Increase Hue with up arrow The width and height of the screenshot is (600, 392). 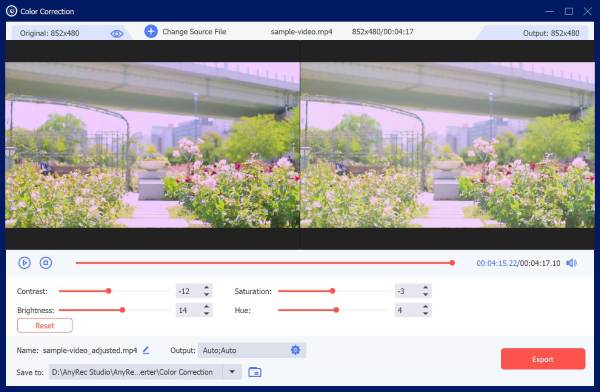[426, 307]
